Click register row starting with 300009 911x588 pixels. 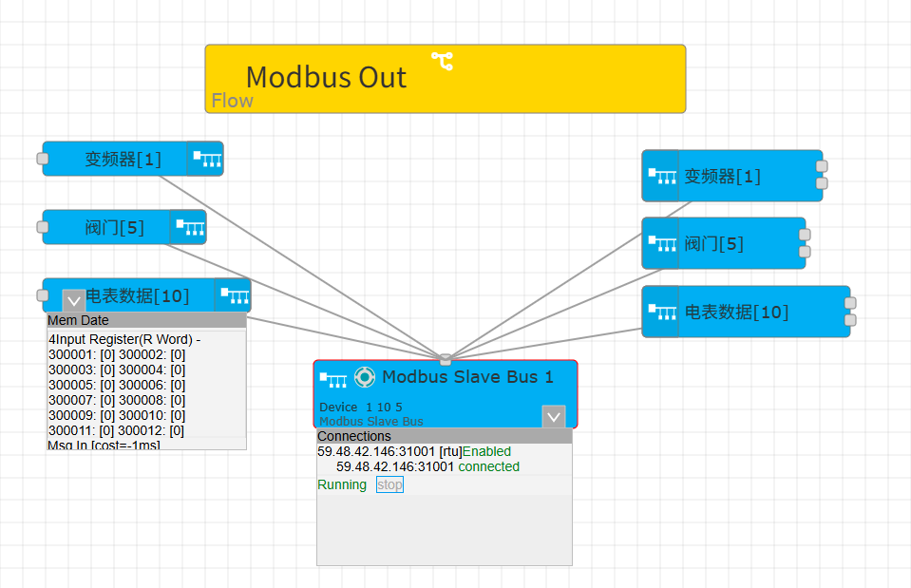click(x=117, y=415)
